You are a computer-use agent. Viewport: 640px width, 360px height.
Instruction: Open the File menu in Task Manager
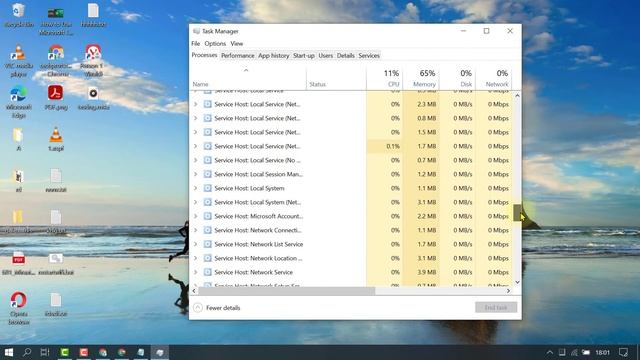pos(196,43)
